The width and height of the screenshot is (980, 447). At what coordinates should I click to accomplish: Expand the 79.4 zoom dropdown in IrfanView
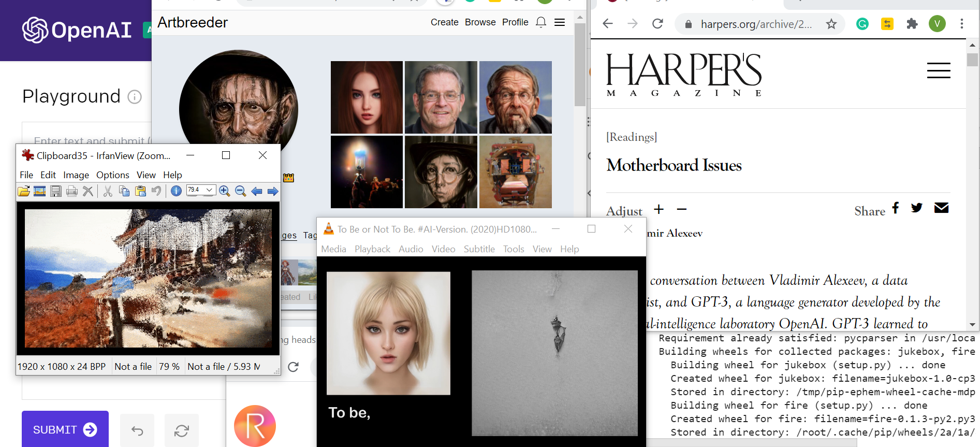[x=210, y=190]
